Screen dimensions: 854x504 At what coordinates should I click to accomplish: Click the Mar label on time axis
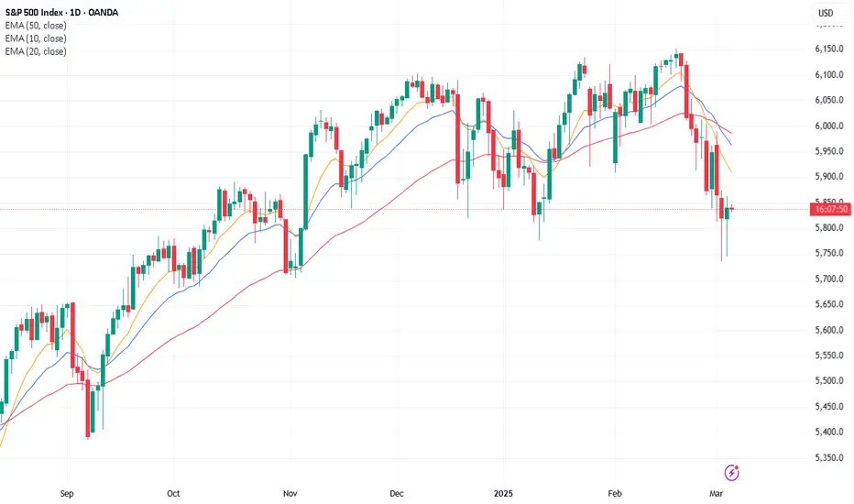coord(716,494)
